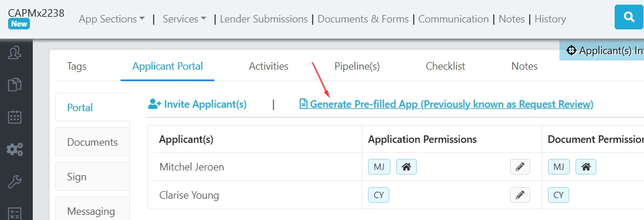Switch to the Activities tab
This screenshot has width=644, height=220.
coord(269,66)
